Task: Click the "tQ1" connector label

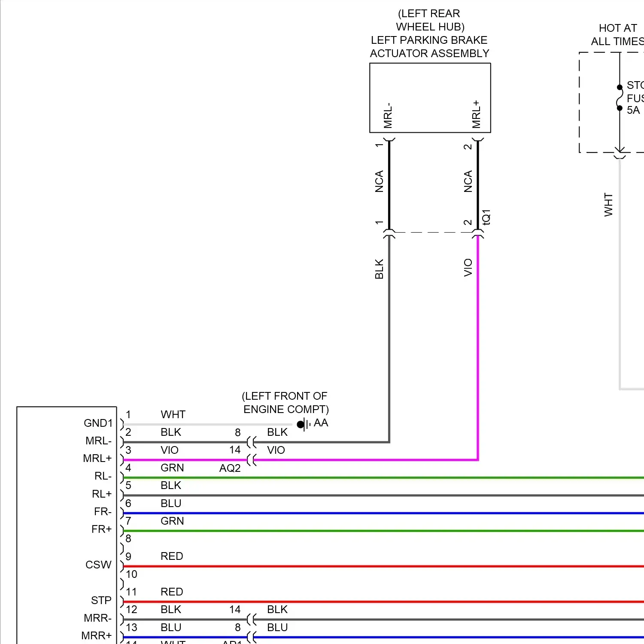Action: click(486, 217)
